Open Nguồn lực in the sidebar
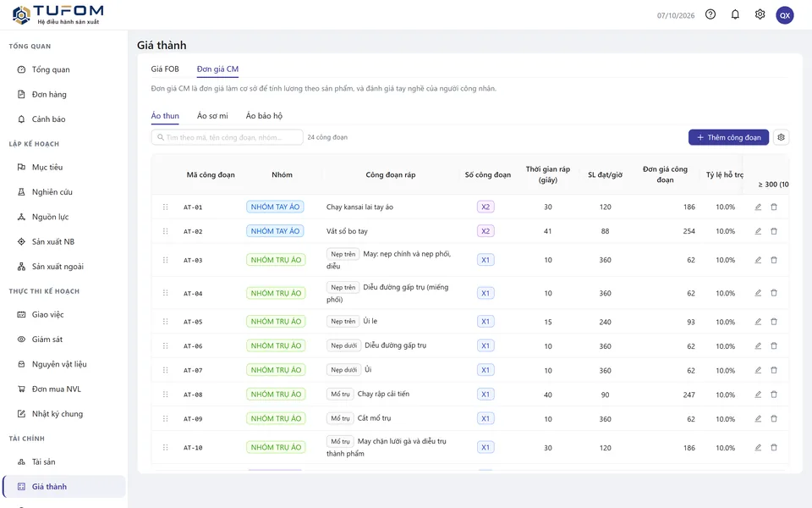The height and width of the screenshot is (508, 812). 63,217
